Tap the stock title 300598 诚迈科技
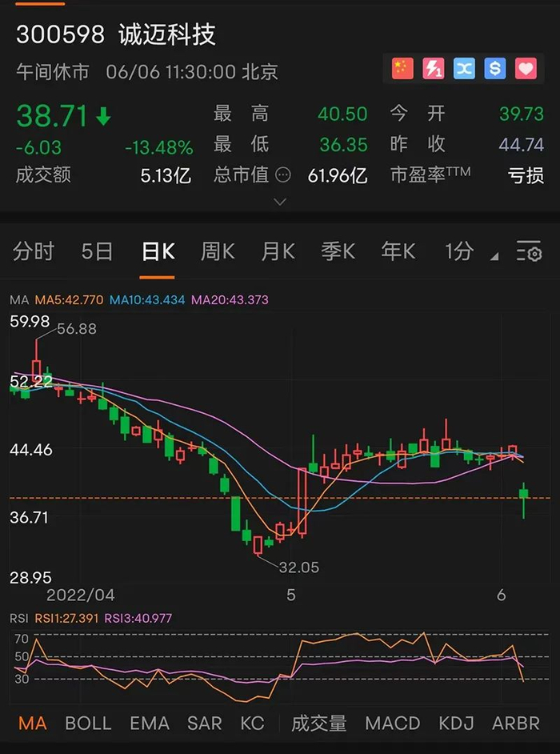Viewport: 560px width, 754px height. pos(116,34)
